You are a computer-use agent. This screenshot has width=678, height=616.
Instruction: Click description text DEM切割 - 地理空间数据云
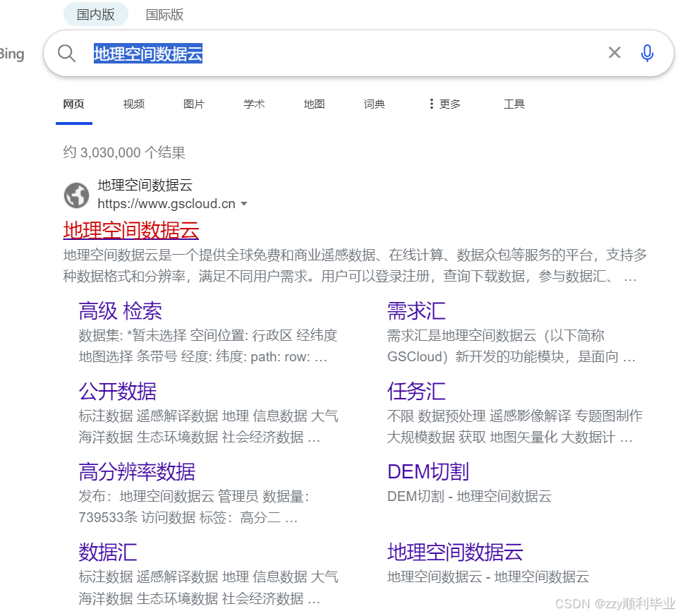469,496
